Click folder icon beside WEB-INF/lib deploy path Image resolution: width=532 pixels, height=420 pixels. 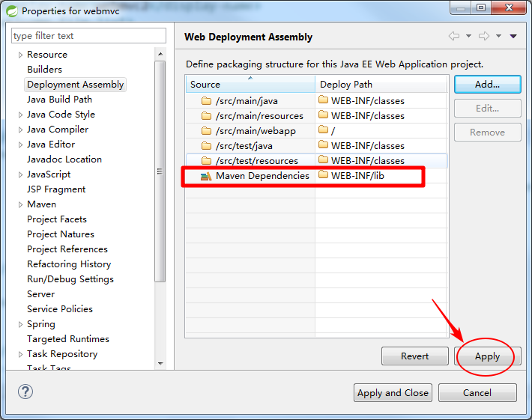point(324,175)
